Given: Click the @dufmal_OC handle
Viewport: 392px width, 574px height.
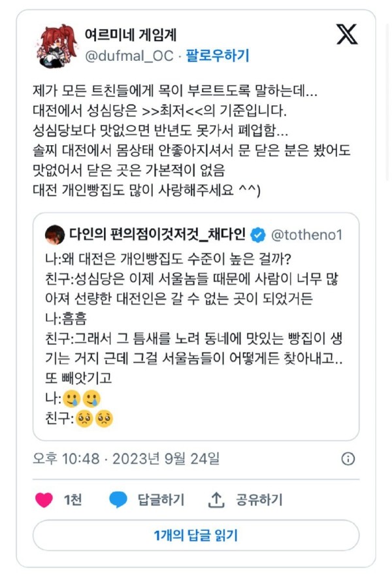Looking at the screenshot, I should 129,56.
